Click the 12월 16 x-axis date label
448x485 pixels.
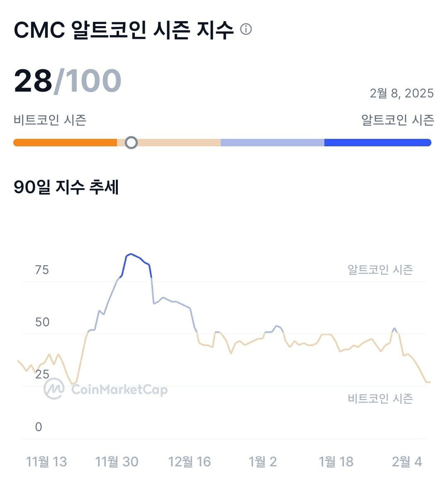click(190, 461)
